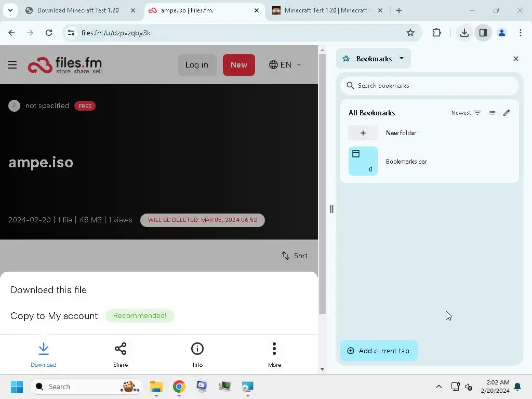Click Add current tab button
Viewport: 532px width, 399px height.
[x=379, y=351]
